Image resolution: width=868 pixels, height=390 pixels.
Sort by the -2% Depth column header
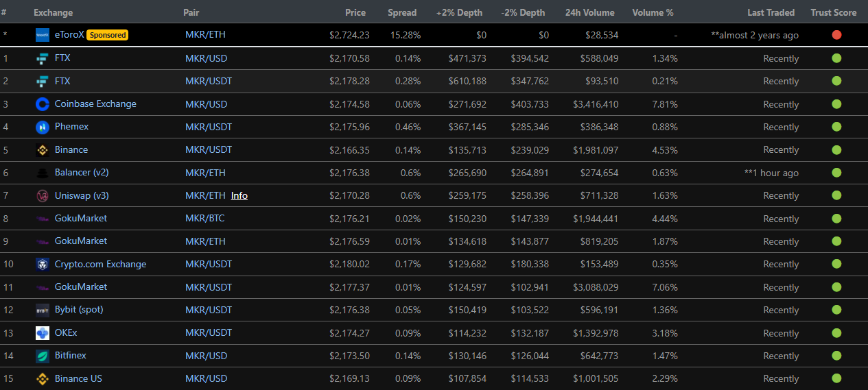(523, 12)
